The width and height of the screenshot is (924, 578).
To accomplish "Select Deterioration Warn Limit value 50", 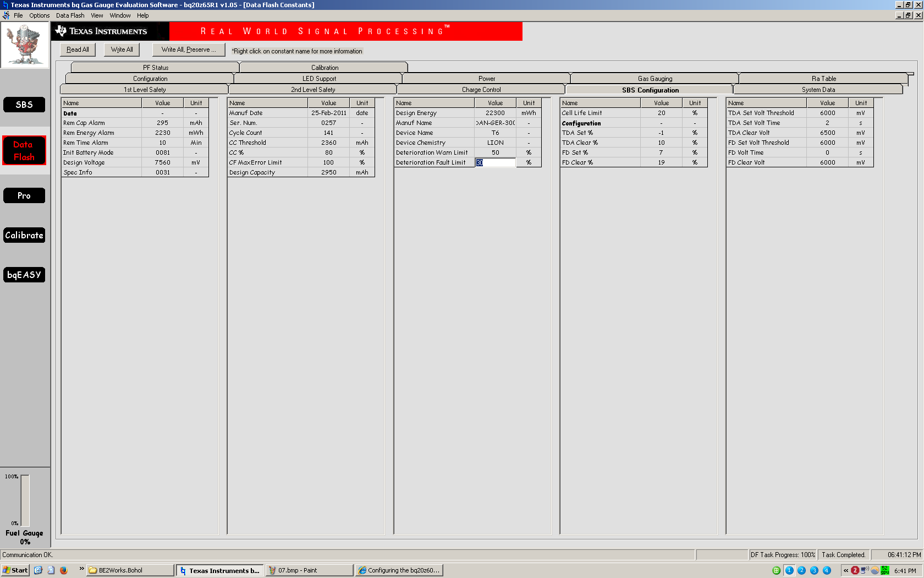I will click(495, 152).
